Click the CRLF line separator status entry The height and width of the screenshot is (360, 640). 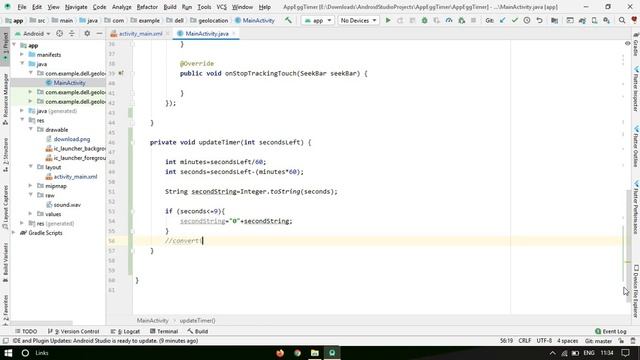click(524, 341)
